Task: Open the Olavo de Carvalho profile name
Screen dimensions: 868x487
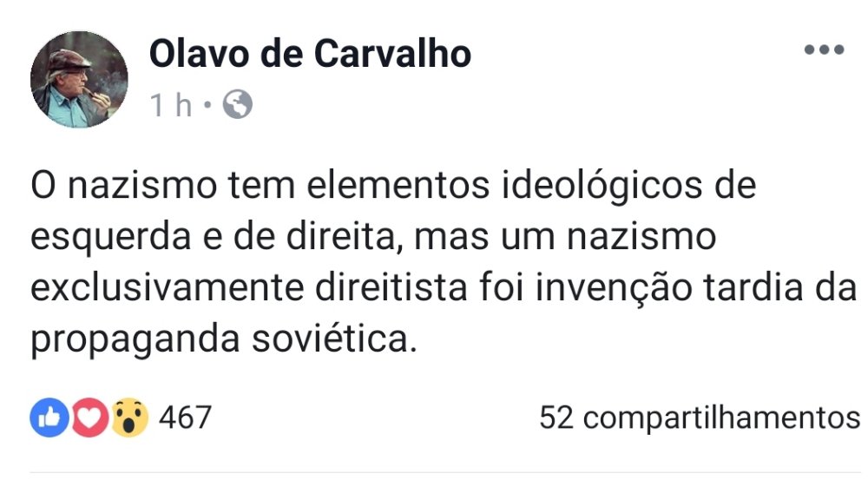Action: [x=310, y=54]
